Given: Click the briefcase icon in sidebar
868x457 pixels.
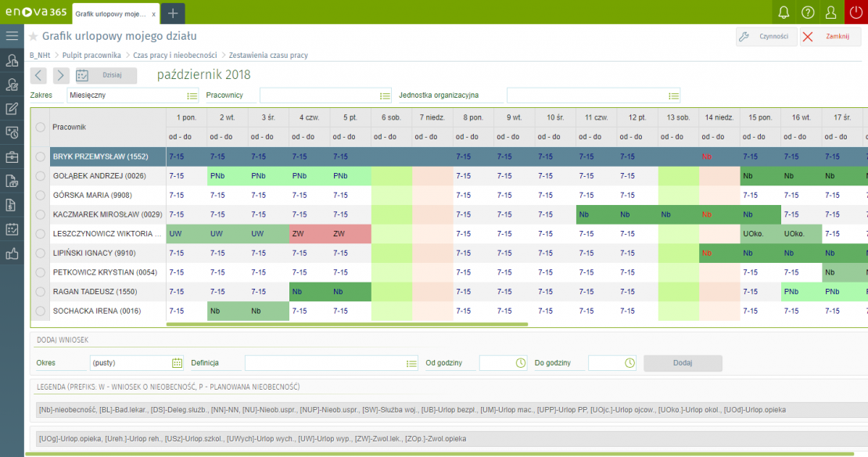Looking at the screenshot, I should click(x=12, y=157).
